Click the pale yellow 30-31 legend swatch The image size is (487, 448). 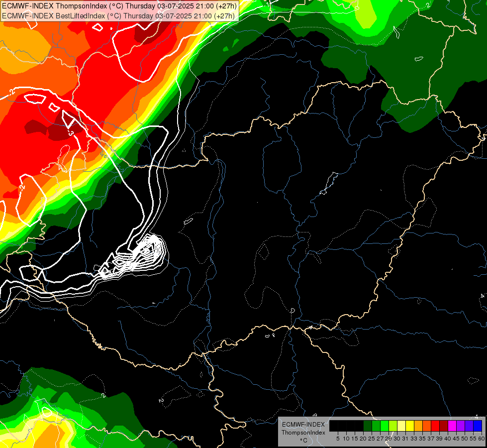tap(401, 426)
